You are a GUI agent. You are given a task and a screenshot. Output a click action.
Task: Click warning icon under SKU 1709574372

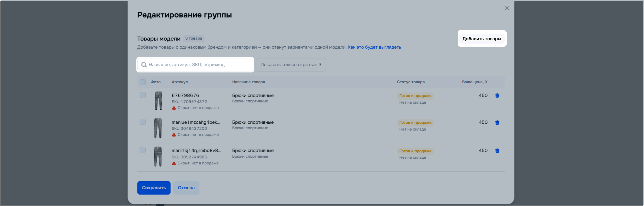click(174, 108)
